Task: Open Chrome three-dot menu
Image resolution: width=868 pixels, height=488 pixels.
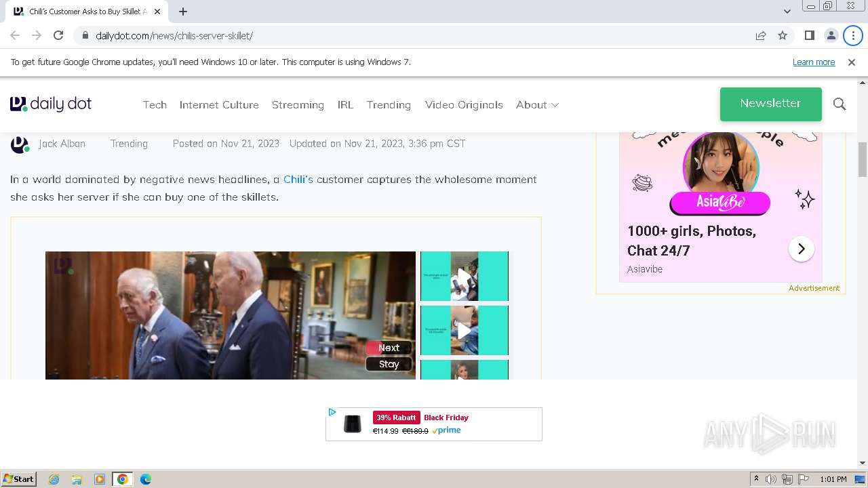Action: click(x=853, y=35)
